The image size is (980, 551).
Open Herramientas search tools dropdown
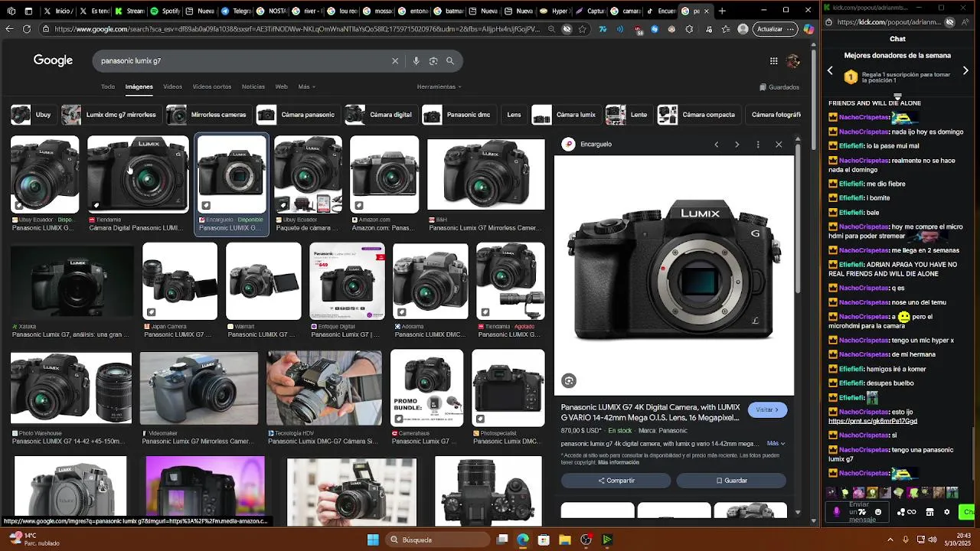click(439, 86)
